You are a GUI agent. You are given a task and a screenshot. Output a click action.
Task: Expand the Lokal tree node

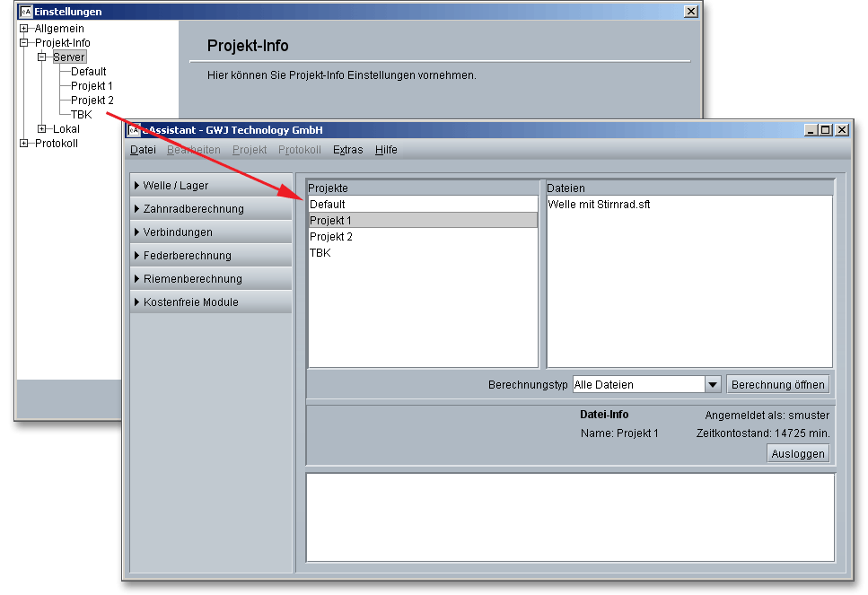[42, 129]
